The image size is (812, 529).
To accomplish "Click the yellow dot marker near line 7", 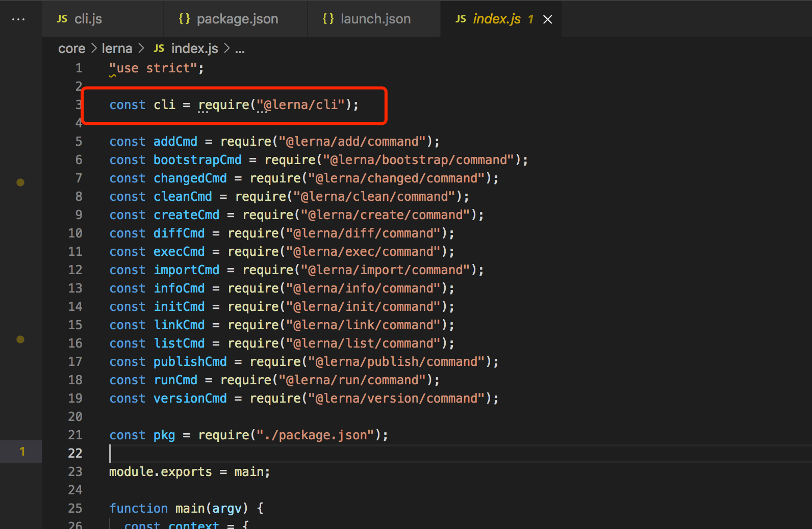I will point(20,182).
